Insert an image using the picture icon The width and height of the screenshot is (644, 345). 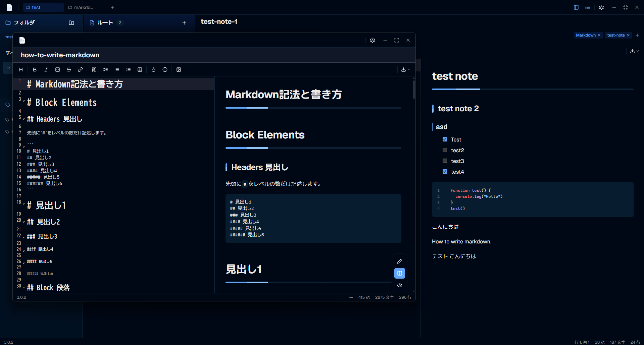click(x=179, y=70)
